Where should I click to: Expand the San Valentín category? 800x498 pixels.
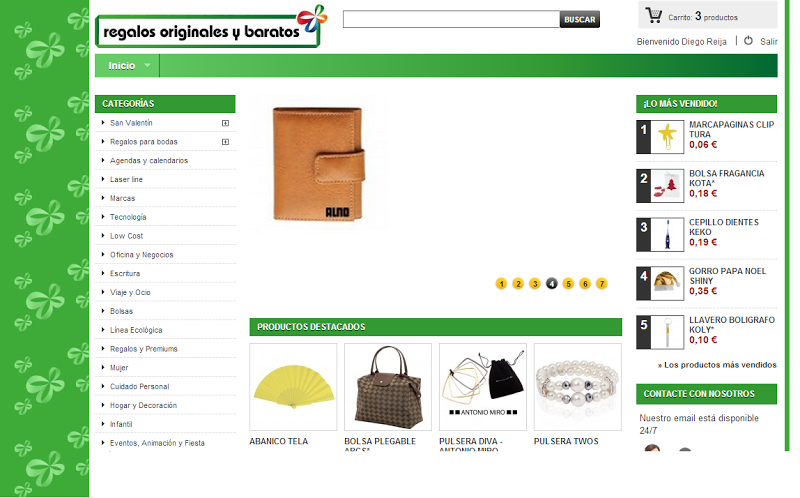(x=225, y=123)
